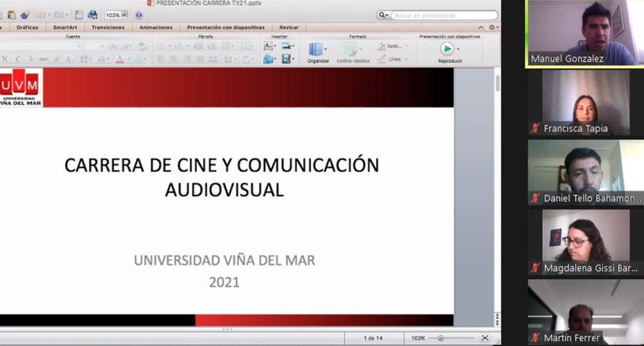This screenshot has height=346, width=644.
Task: Toggle justify text alignment button
Action: click(x=200, y=59)
